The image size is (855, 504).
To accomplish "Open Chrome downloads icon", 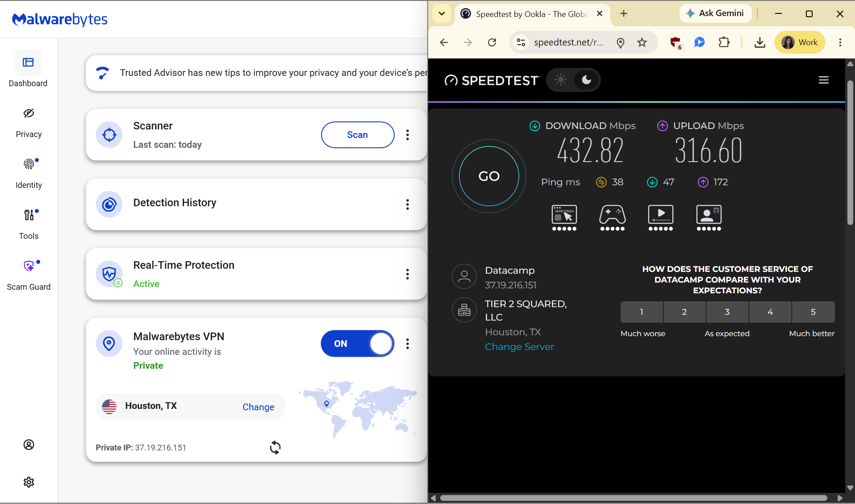I will [759, 42].
